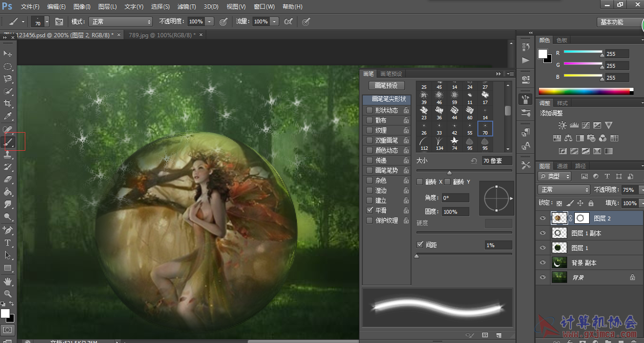Click the brush 角度 input field

[455, 197]
